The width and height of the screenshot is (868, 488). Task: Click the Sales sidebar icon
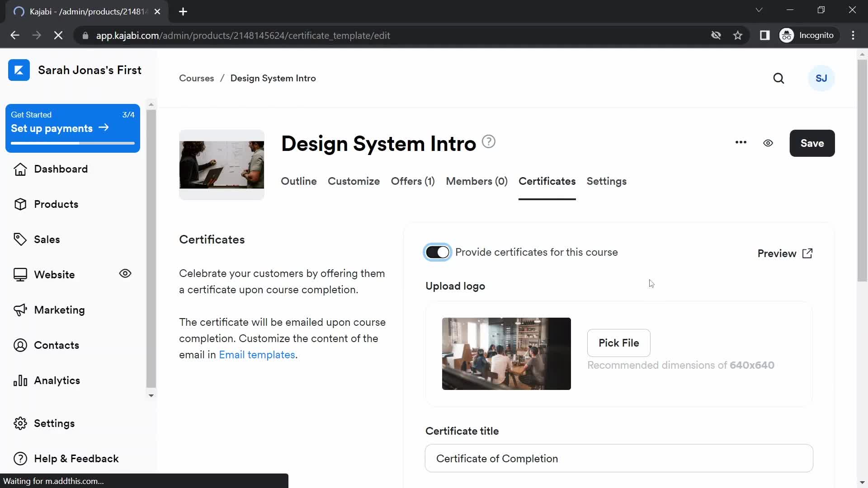20,239
